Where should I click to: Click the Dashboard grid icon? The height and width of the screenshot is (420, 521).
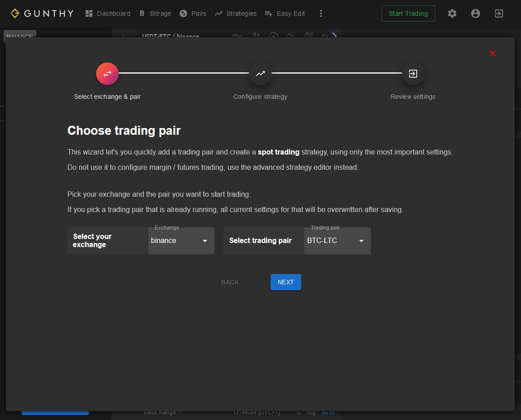point(89,13)
